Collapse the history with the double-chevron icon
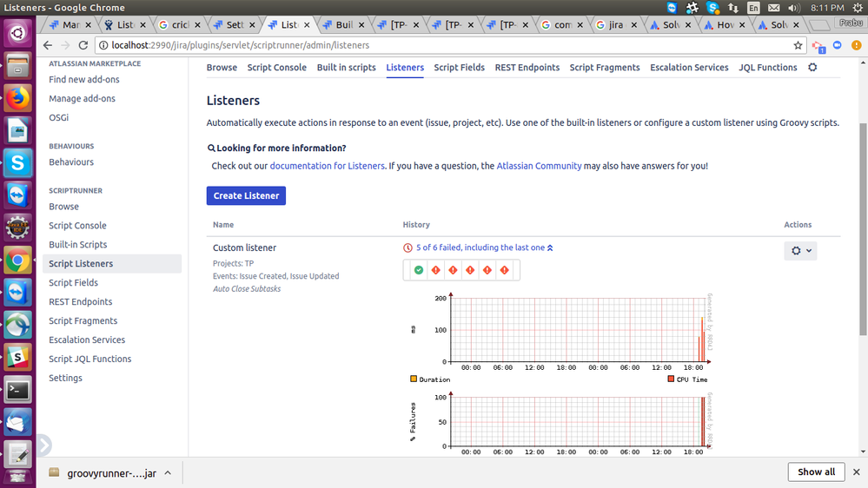This screenshot has height=488, width=868. point(550,247)
